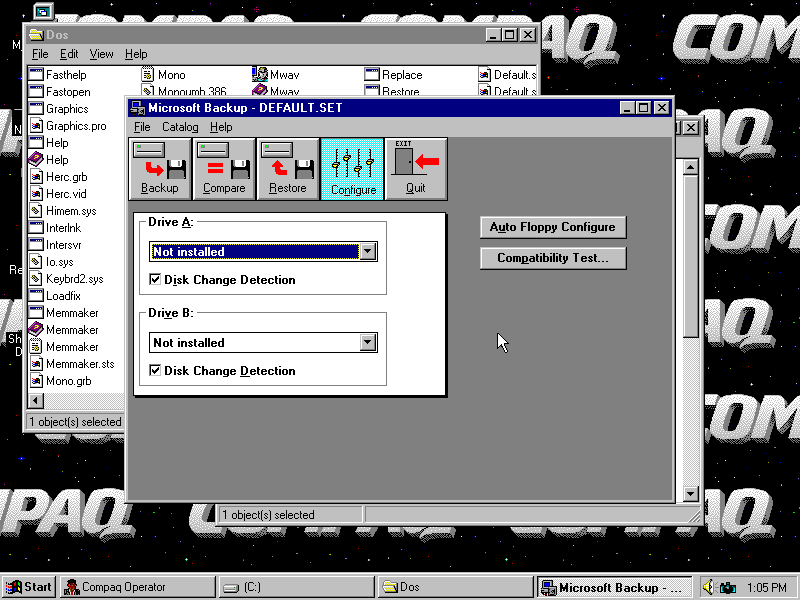The image size is (800, 600).
Task: Click the Graphics.pro file icon
Action: [x=36, y=126]
